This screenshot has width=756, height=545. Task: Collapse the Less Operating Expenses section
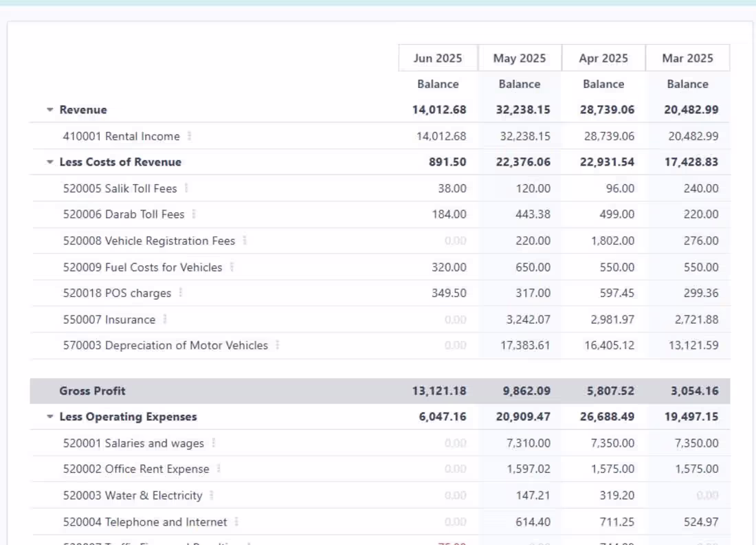pos(49,416)
